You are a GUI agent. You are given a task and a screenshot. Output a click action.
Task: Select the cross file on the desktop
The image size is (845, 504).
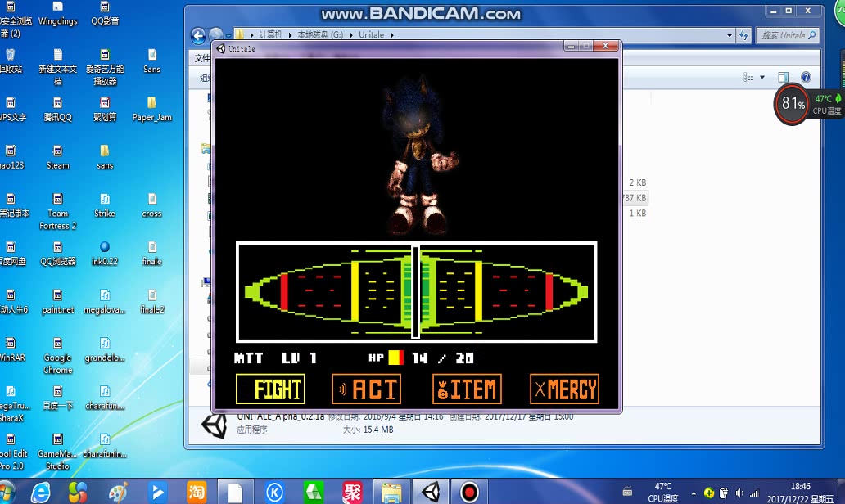click(152, 205)
